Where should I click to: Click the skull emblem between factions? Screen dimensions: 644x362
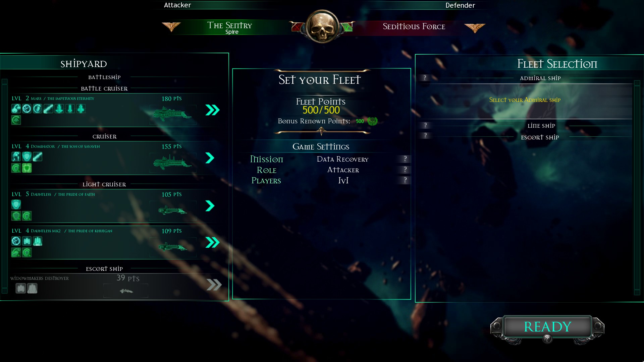pyautogui.click(x=322, y=26)
